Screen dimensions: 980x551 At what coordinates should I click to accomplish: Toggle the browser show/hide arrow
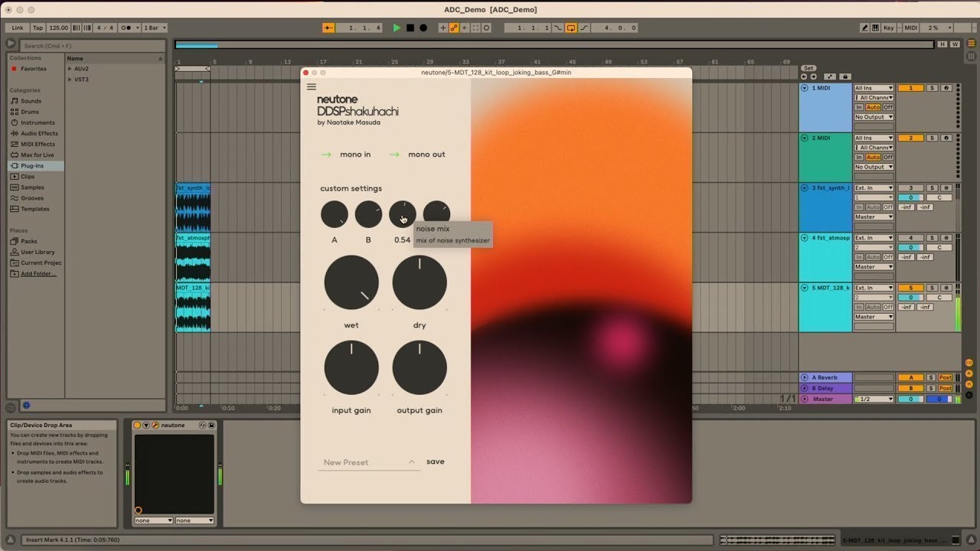coord(11,44)
